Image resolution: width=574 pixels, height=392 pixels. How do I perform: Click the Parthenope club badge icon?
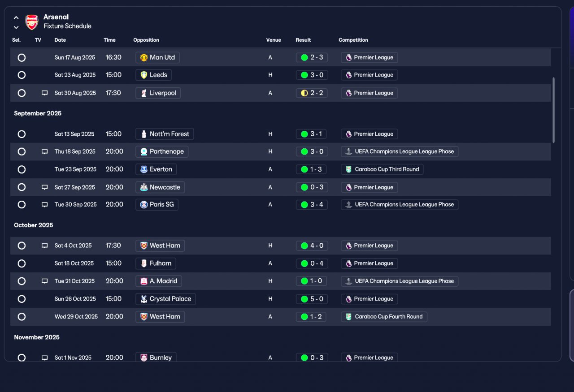[x=144, y=151]
